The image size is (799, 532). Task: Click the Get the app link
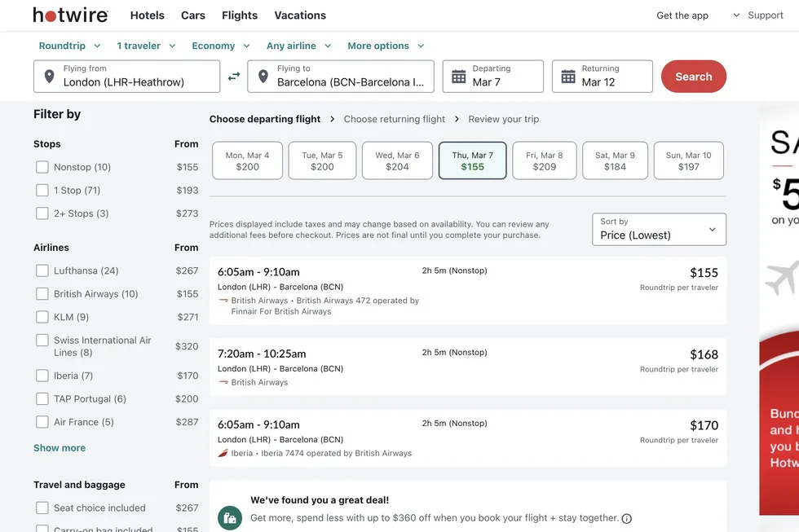click(x=682, y=15)
